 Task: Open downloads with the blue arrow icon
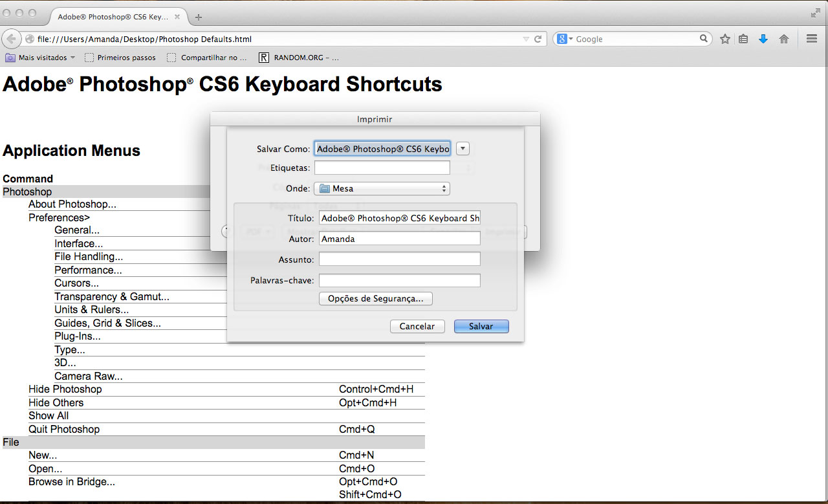763,39
